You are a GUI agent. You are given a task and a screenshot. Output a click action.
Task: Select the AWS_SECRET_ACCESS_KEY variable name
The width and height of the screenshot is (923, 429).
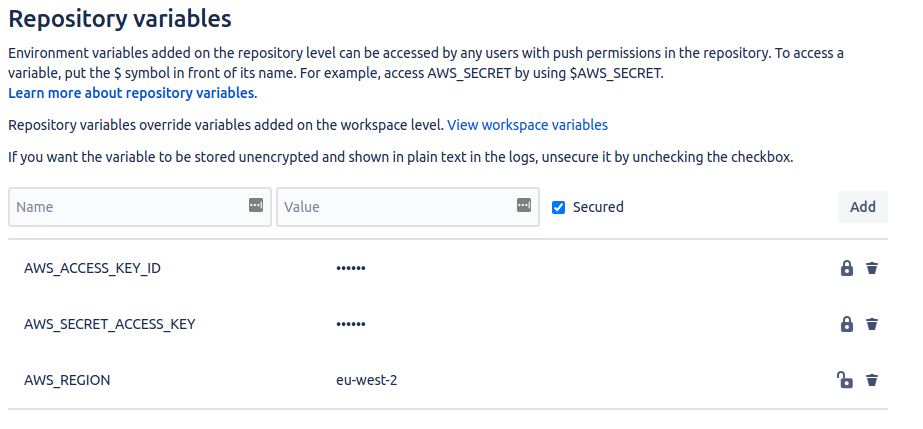click(109, 324)
